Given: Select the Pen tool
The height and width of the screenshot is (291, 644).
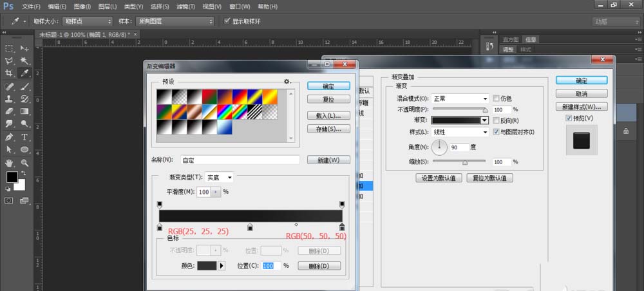Looking at the screenshot, I should (x=9, y=137).
